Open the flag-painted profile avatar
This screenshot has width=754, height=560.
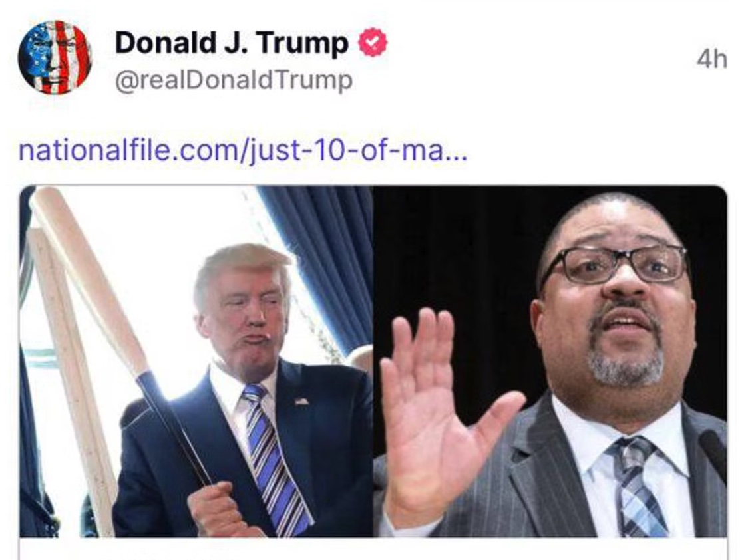pyautogui.click(x=55, y=58)
